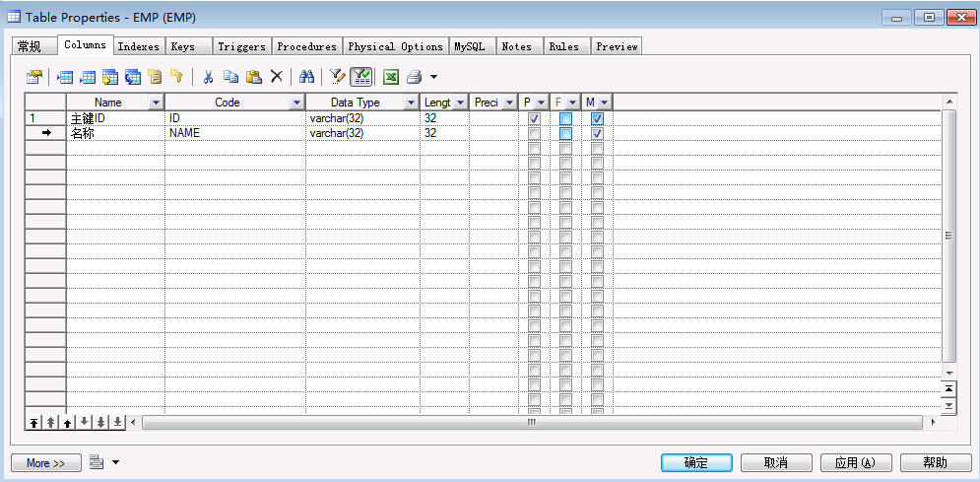Click the Print printer icon
The image size is (980, 482).
click(x=415, y=77)
